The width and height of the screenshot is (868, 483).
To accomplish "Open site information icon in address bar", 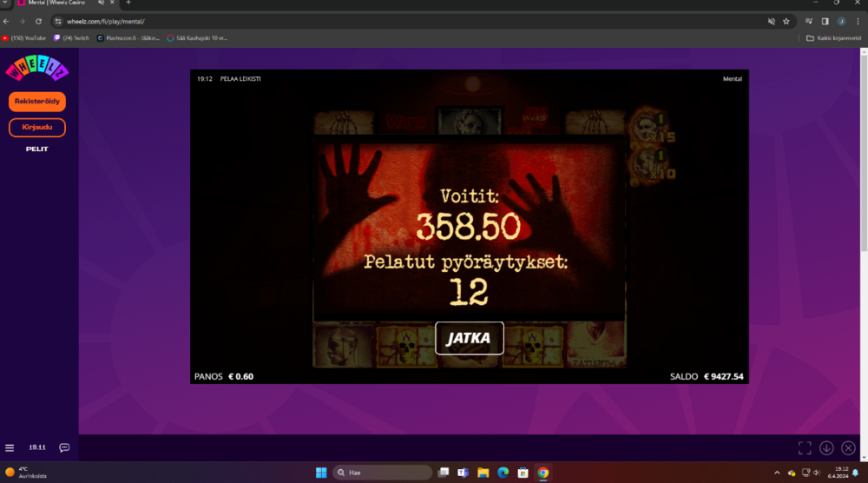I will (x=58, y=22).
